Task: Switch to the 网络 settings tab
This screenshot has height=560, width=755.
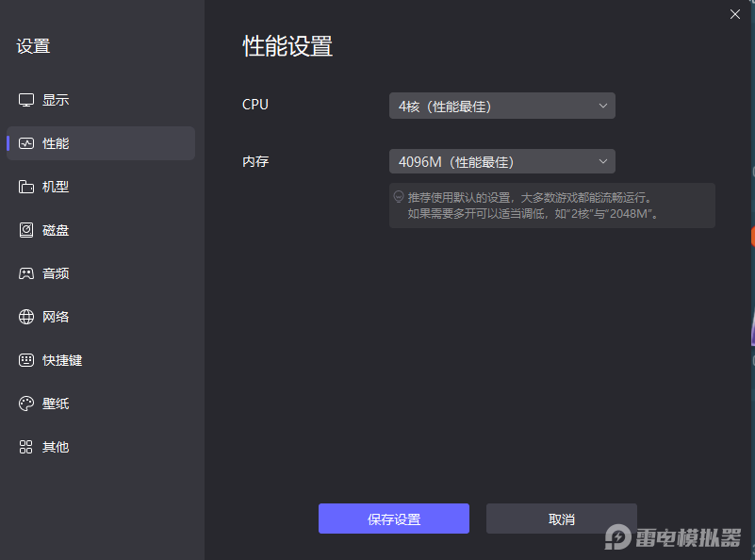Action: (57, 316)
